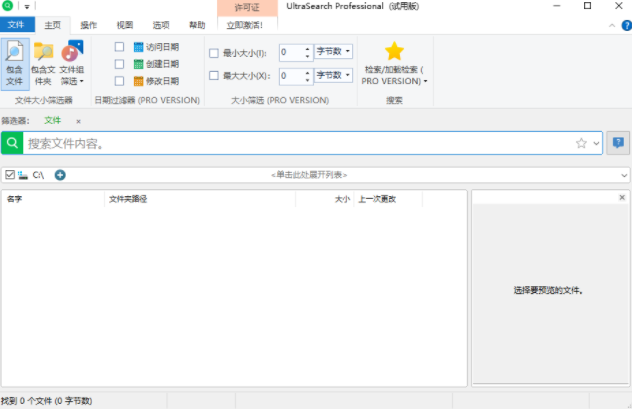
Task: Switch to the 选项 options tab
Action: 161,25
